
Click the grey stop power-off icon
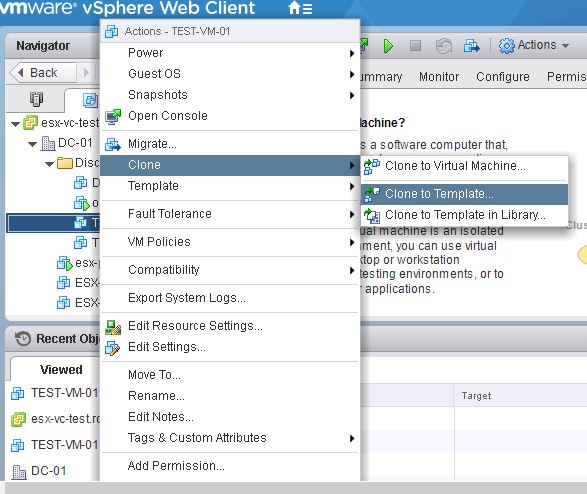click(415, 46)
